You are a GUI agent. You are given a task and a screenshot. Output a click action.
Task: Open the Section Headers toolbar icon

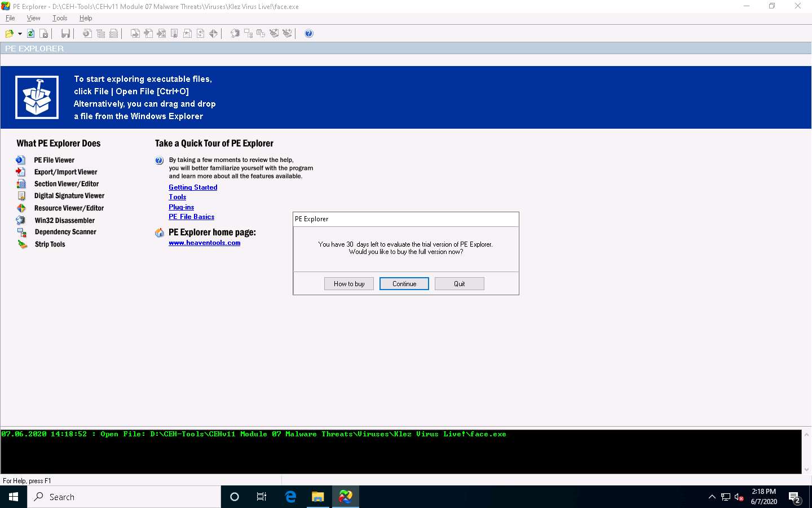pos(113,33)
